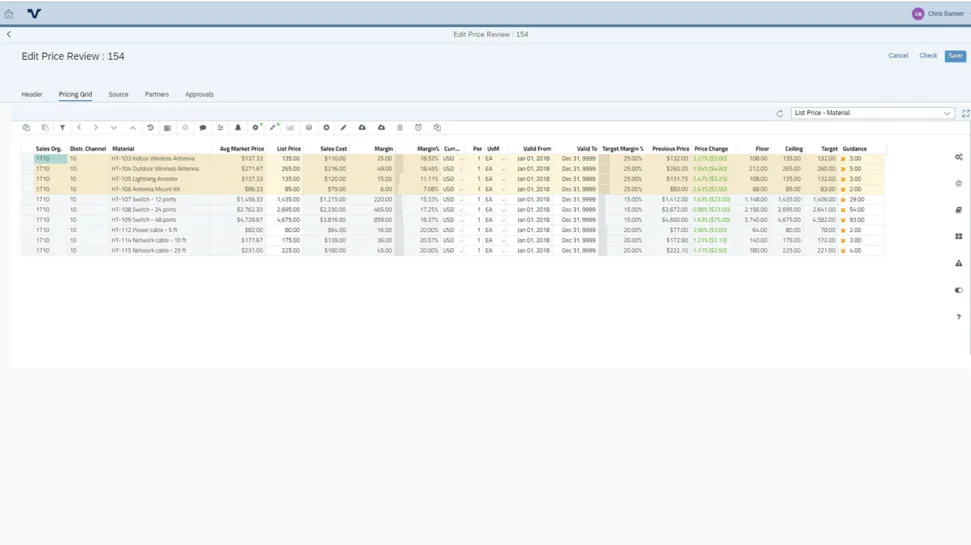Click the trash delete icon in toolbar
The image size is (971, 545).
click(x=400, y=128)
